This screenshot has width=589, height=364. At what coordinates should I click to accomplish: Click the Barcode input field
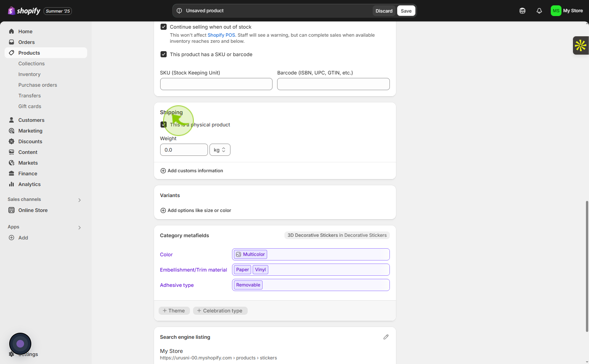tap(333, 84)
